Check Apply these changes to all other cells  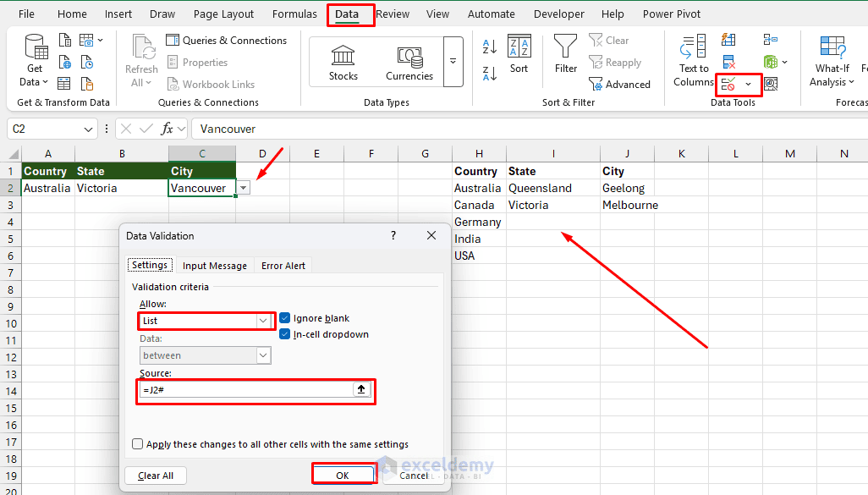[x=137, y=444]
